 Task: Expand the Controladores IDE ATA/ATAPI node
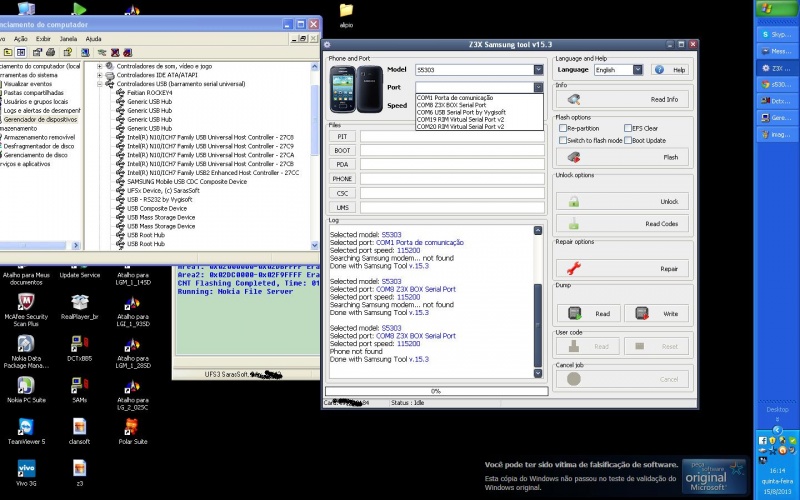pyautogui.click(x=99, y=75)
